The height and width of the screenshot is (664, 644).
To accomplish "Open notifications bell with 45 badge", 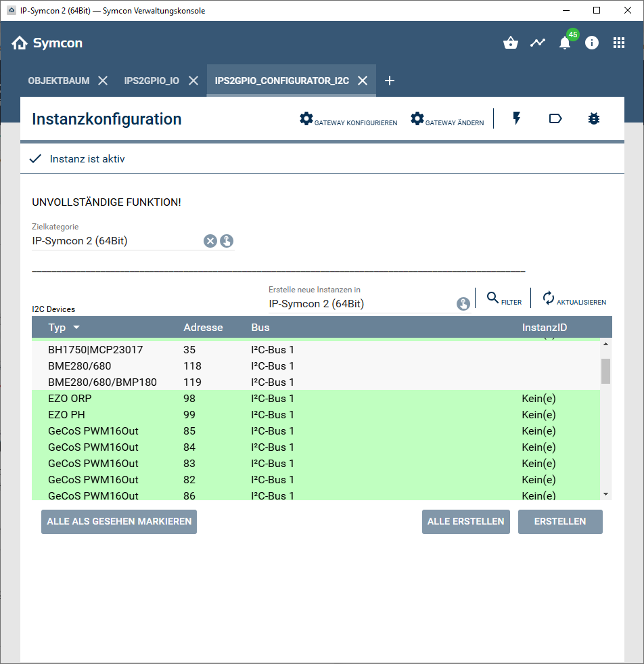I will (565, 43).
